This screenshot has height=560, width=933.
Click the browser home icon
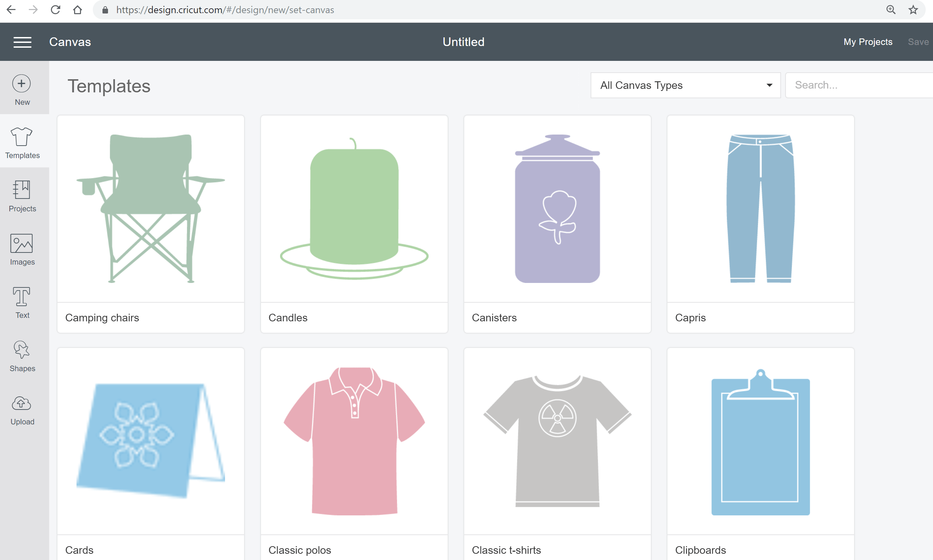[x=78, y=10]
